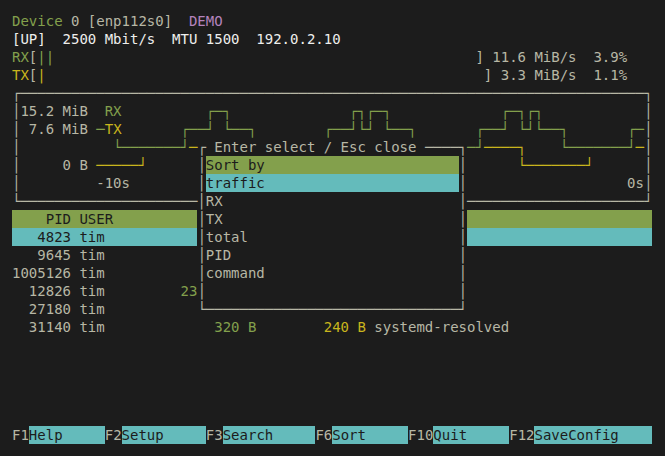Select process row 1005126 tim

tap(104, 273)
